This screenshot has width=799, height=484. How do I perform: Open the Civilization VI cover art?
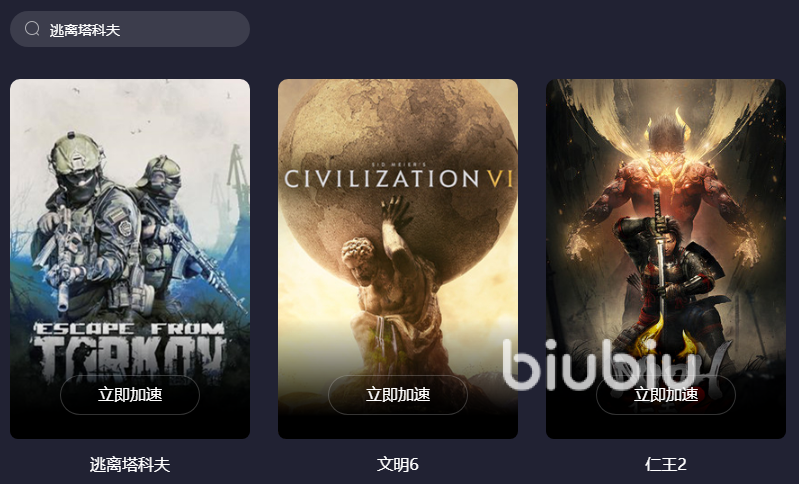(x=398, y=259)
